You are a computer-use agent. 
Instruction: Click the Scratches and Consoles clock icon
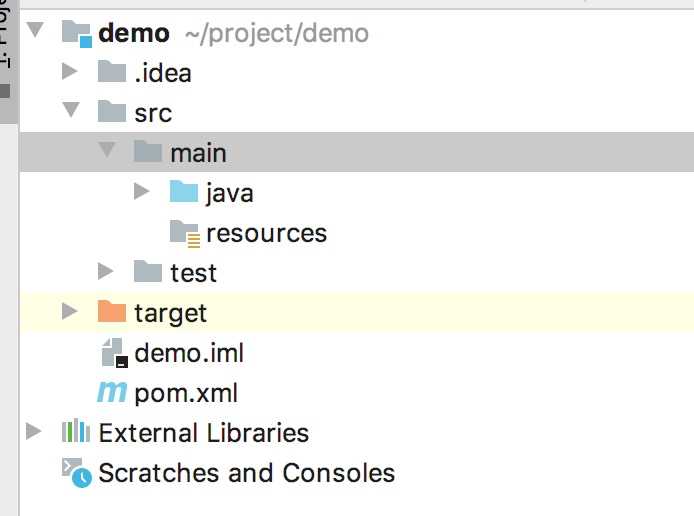pos(77,473)
